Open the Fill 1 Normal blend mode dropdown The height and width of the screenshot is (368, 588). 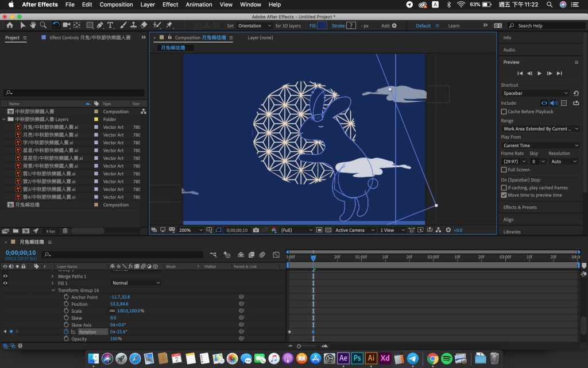(136, 283)
